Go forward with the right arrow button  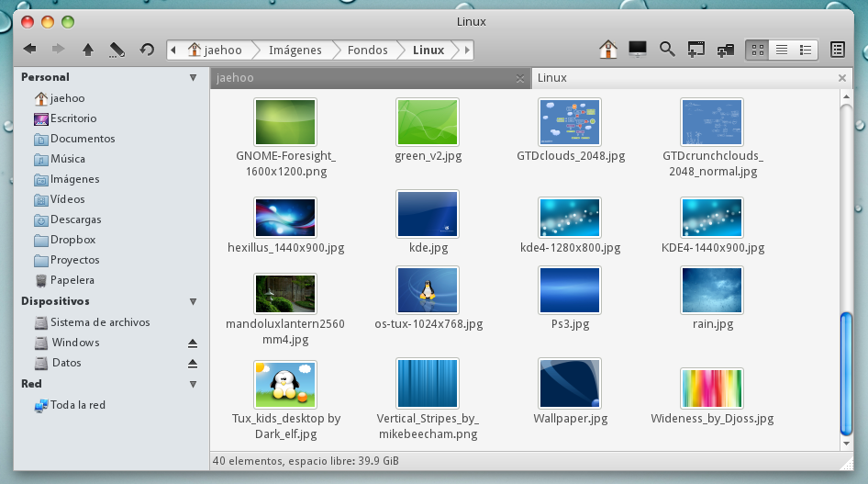click(58, 50)
